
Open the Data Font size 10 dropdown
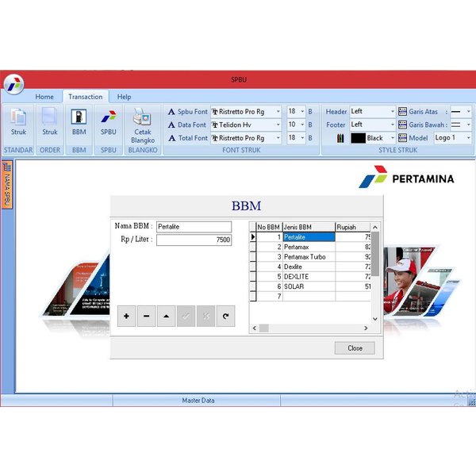[302, 125]
